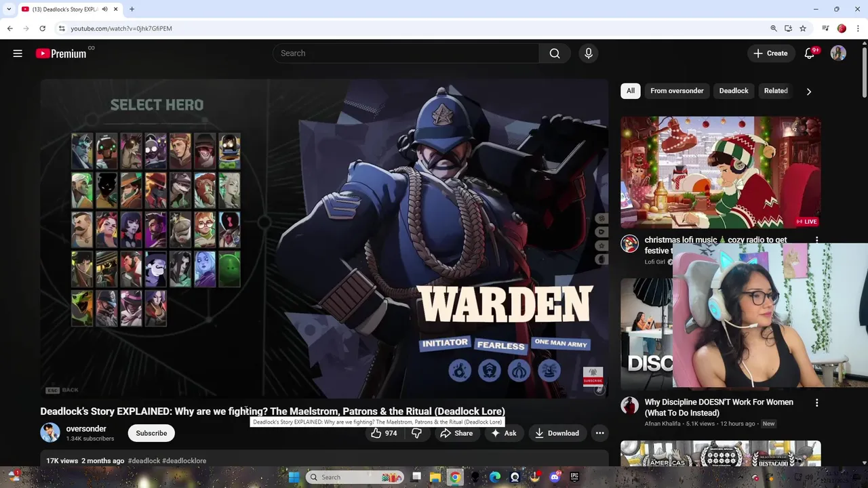Open the YouTube hamburger guide menu
The image size is (868, 488).
point(18,54)
